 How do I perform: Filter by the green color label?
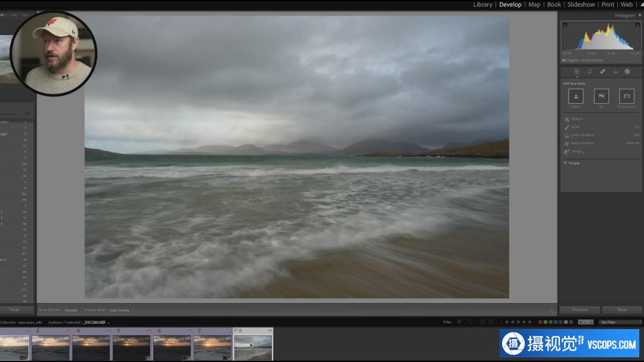(550, 322)
